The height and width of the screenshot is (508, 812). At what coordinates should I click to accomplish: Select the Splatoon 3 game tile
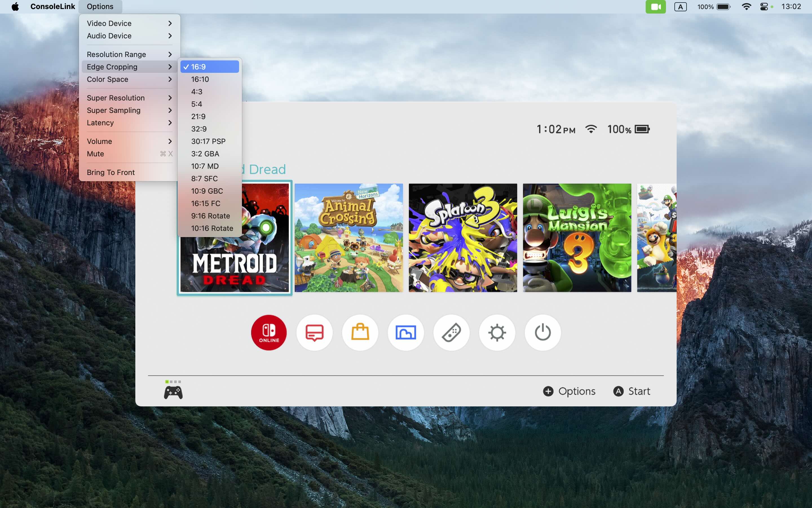click(463, 238)
